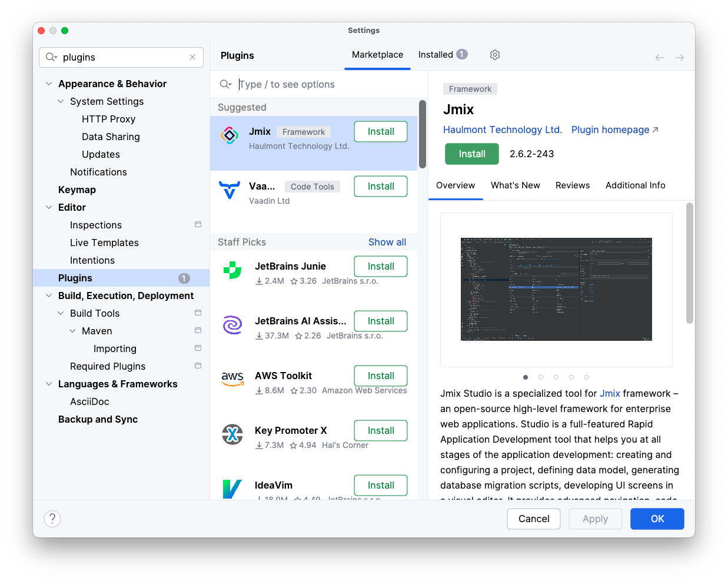The image size is (728, 581).
Task: Open the Plugin homepage link
Action: click(x=615, y=130)
